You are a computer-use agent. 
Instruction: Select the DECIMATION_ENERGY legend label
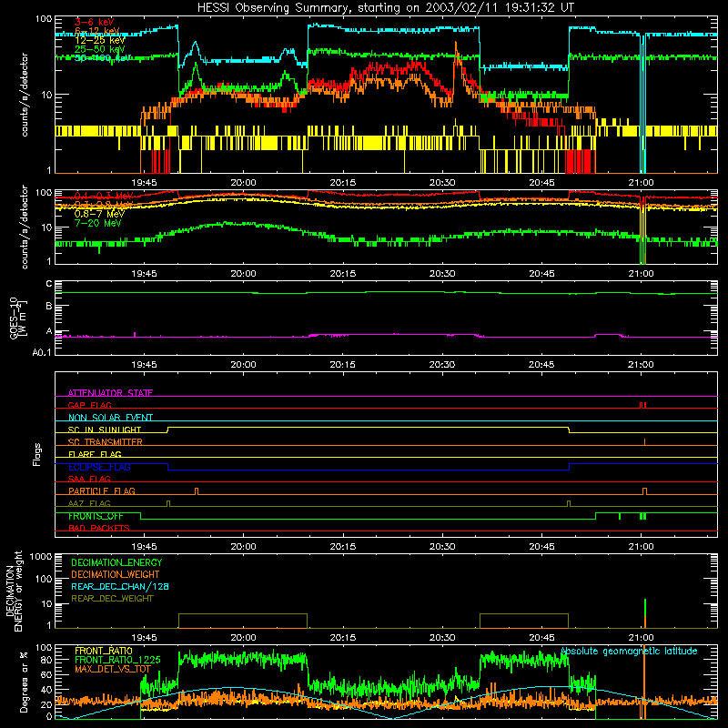pos(116,562)
